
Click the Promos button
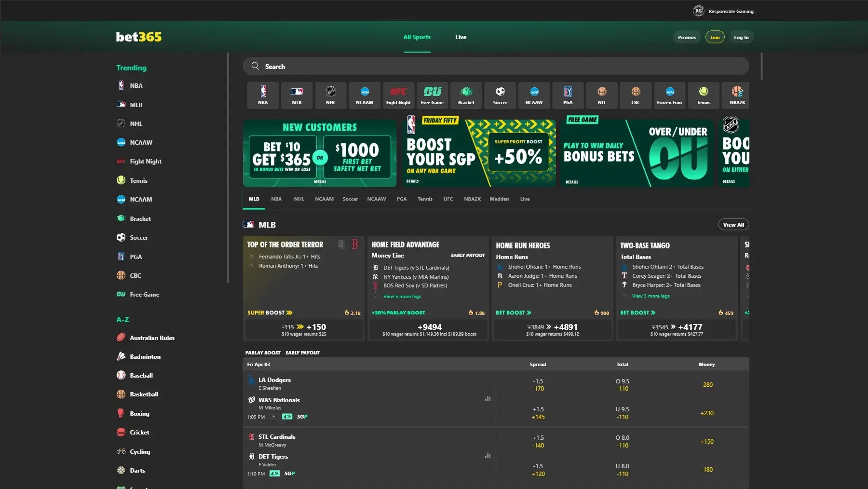[x=687, y=37]
